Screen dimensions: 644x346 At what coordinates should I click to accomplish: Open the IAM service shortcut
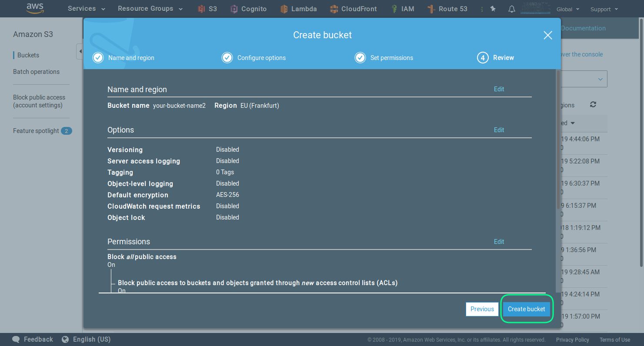click(x=402, y=9)
